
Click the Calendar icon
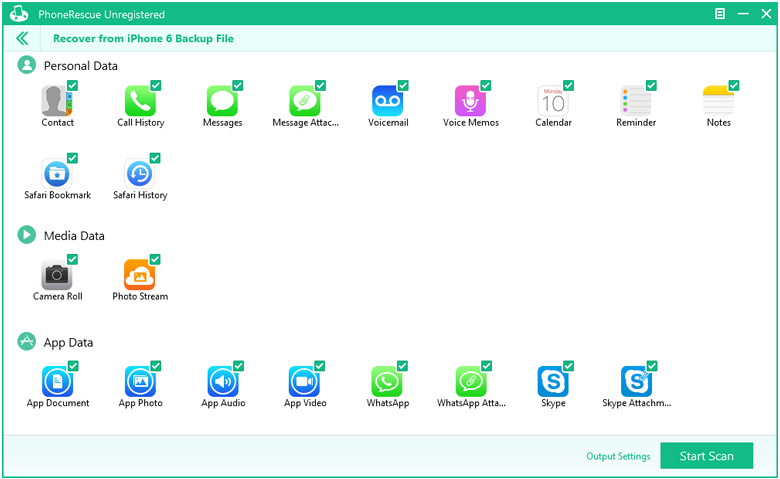(552, 101)
